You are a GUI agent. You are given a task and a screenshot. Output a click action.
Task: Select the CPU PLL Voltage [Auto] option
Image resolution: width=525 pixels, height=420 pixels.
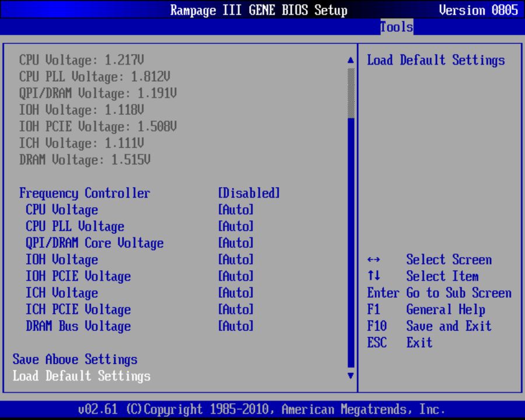point(236,226)
